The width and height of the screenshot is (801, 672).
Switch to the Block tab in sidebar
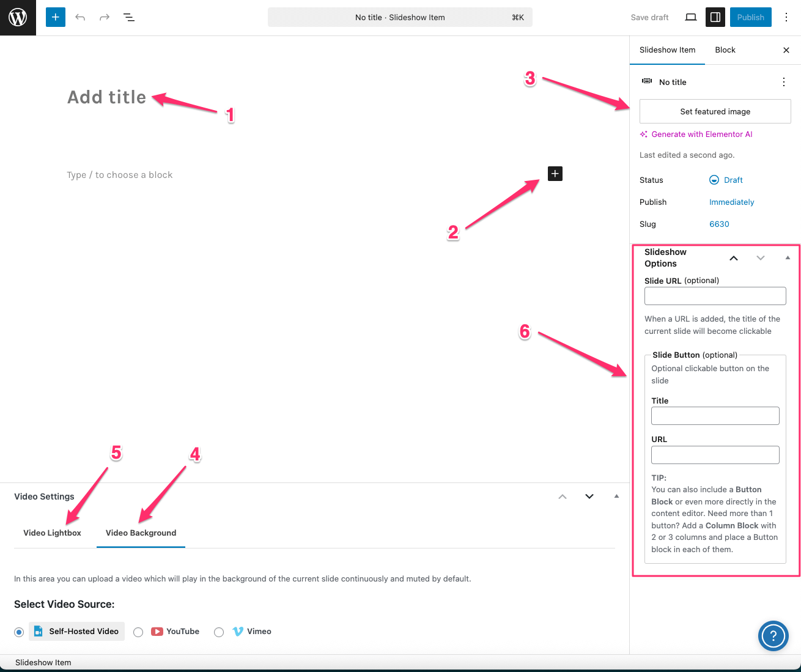point(725,50)
